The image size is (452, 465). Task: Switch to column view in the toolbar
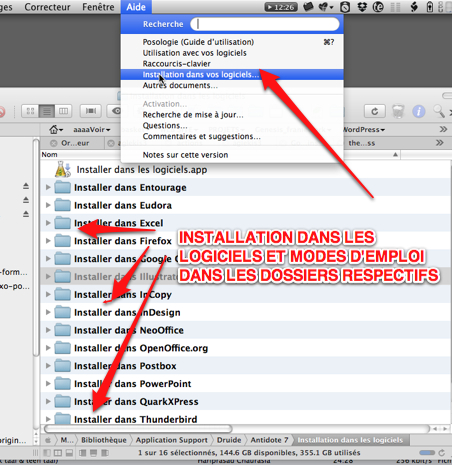point(63,111)
